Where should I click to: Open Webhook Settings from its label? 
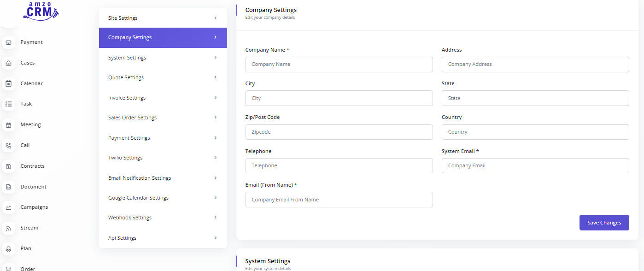[130, 218]
